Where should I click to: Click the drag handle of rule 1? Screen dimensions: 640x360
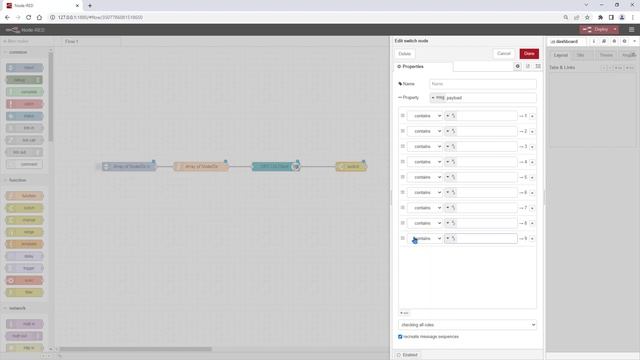click(402, 116)
